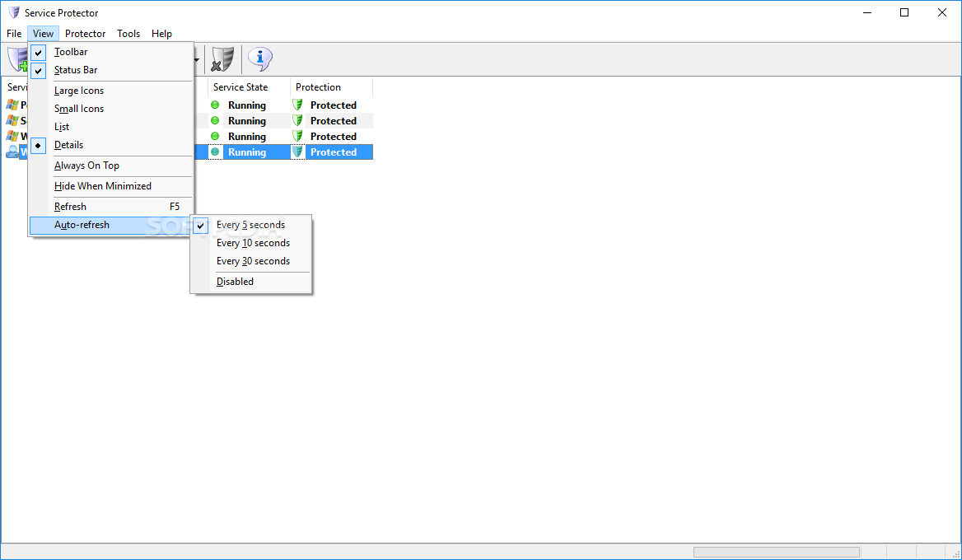This screenshot has height=560, width=962.
Task: Open the Tools menu
Action: pos(128,34)
